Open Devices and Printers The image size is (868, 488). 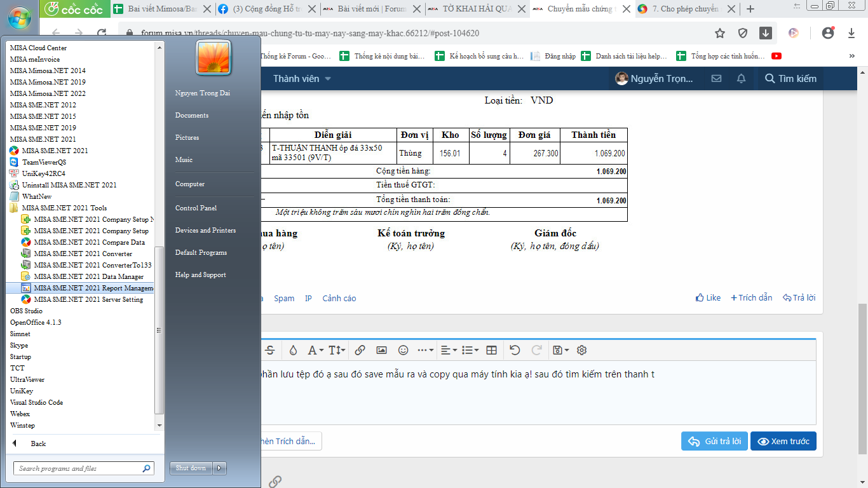205,230
